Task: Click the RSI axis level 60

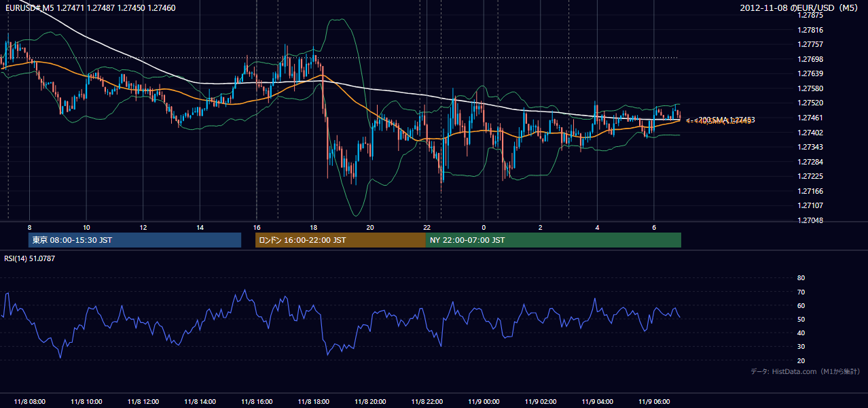Action: [x=801, y=305]
